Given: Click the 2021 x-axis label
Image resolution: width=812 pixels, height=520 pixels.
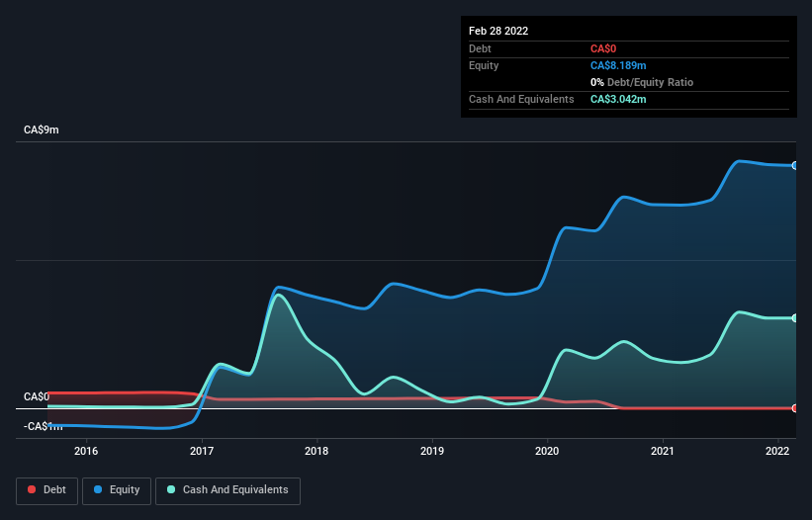Looking at the screenshot, I should coord(663,451).
